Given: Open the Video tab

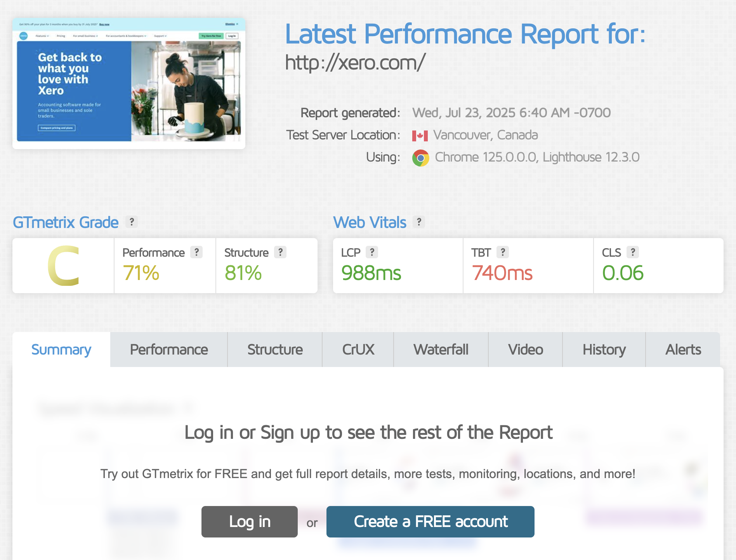Looking at the screenshot, I should tap(526, 350).
